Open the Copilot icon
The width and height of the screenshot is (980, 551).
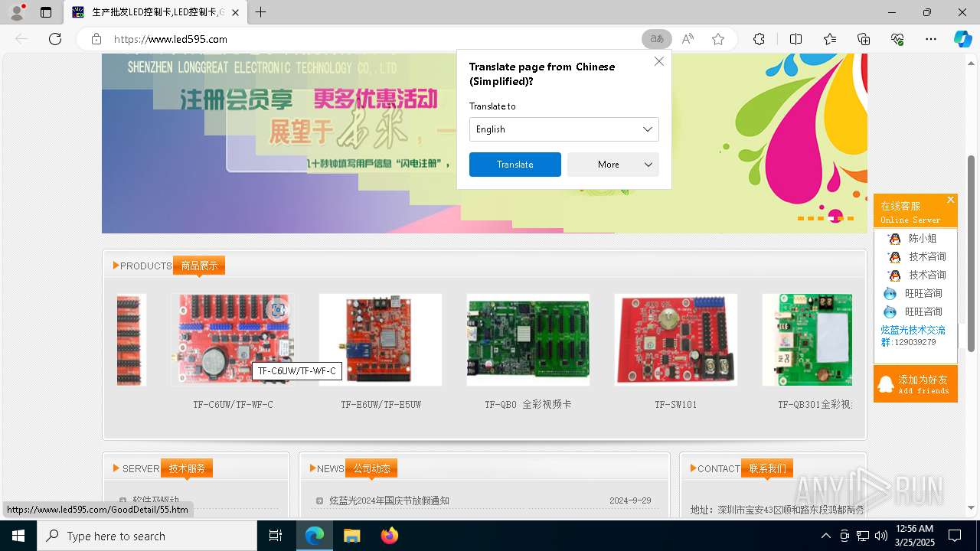point(962,39)
